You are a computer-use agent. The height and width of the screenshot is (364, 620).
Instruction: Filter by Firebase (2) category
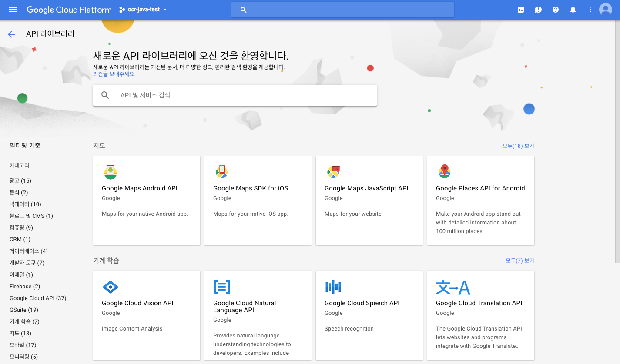[x=25, y=286]
